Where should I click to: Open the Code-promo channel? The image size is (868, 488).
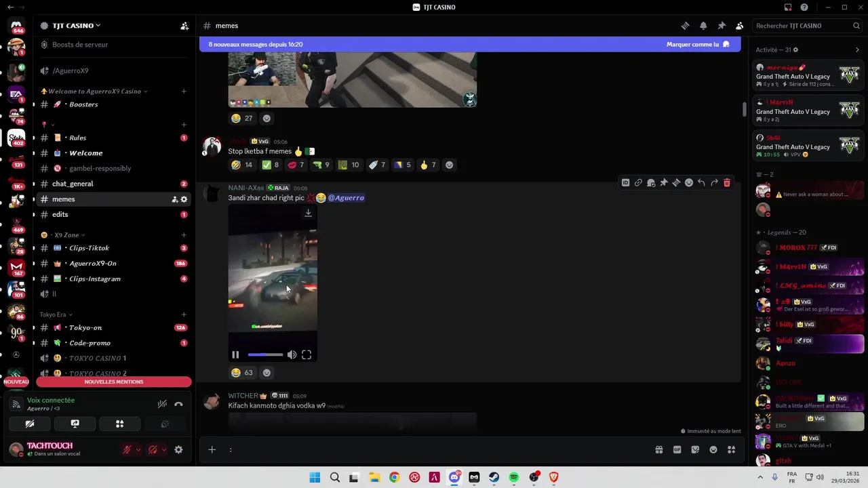tap(113, 343)
